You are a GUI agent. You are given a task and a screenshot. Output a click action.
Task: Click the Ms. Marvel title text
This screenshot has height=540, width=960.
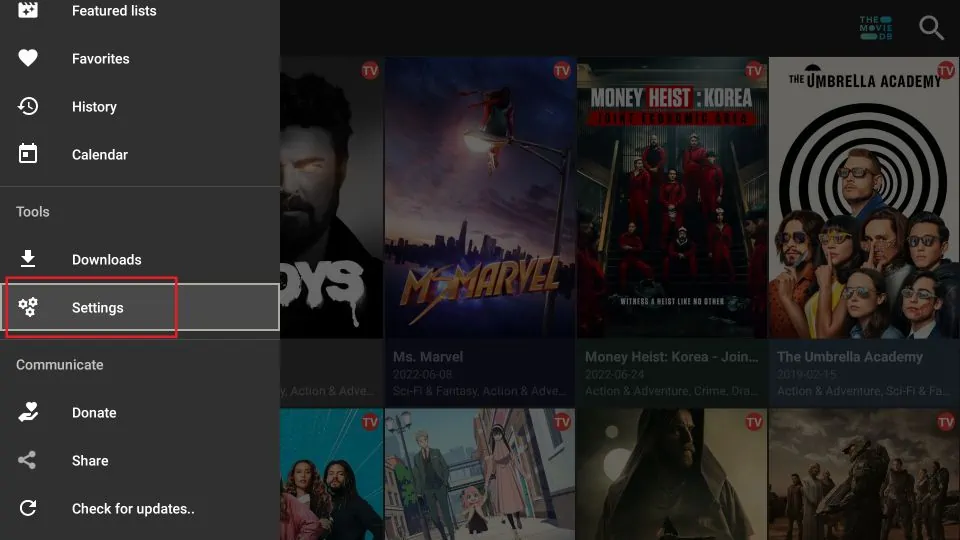point(428,356)
